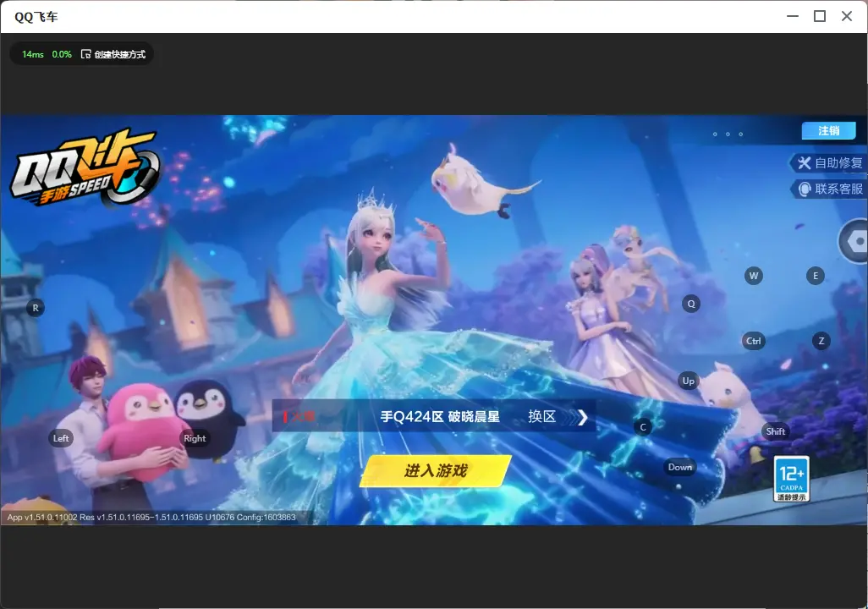Click the 0.0% packet loss indicator
The width and height of the screenshot is (868, 609).
coord(62,54)
